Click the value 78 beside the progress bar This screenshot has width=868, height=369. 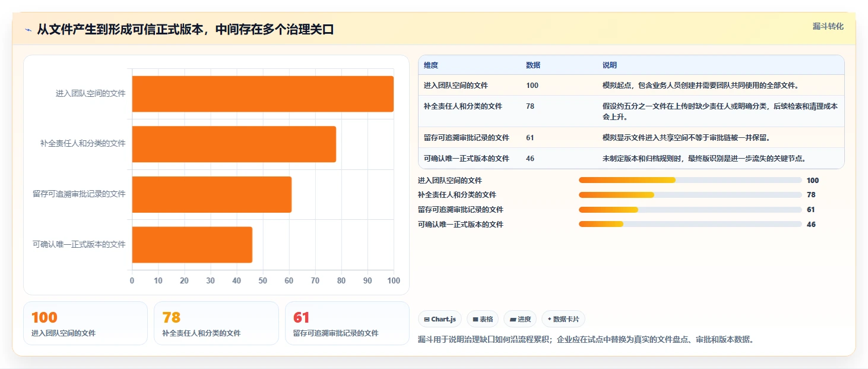811,195
